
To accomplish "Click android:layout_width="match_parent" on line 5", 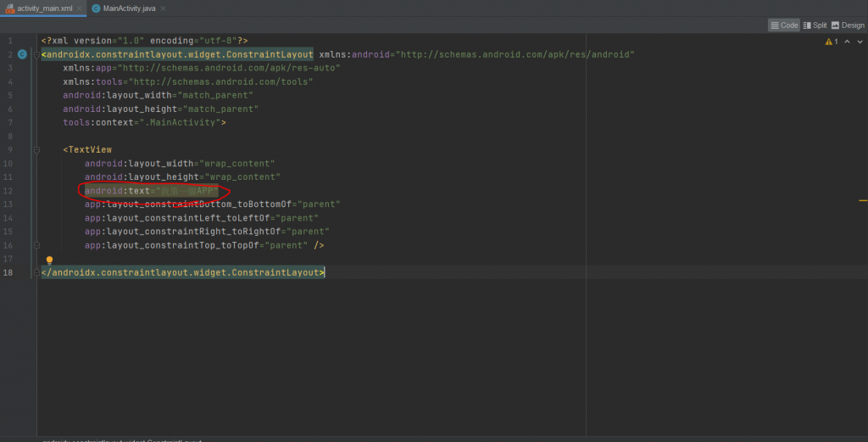I will point(158,96).
